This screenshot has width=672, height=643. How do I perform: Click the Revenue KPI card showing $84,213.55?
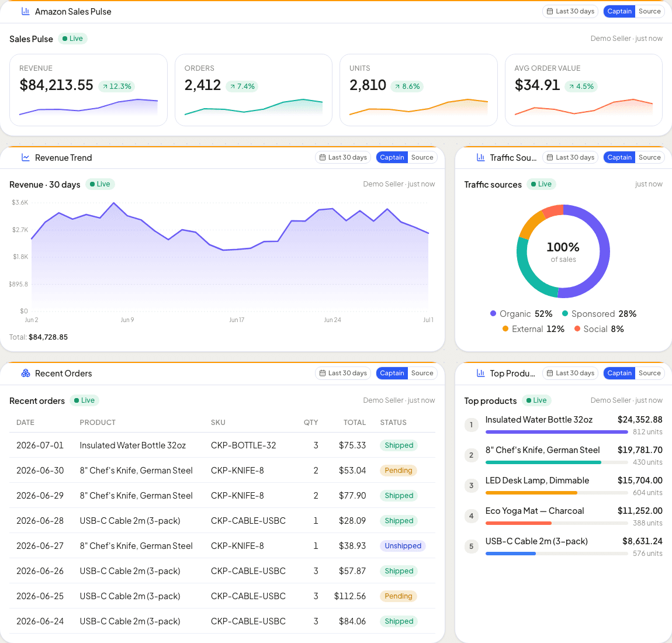click(88, 90)
